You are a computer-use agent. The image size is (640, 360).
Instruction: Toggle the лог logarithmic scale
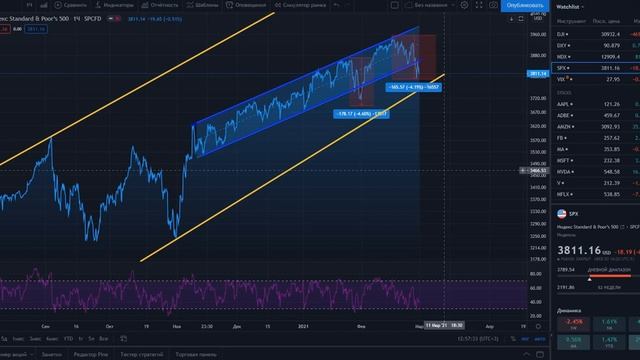(x=525, y=339)
